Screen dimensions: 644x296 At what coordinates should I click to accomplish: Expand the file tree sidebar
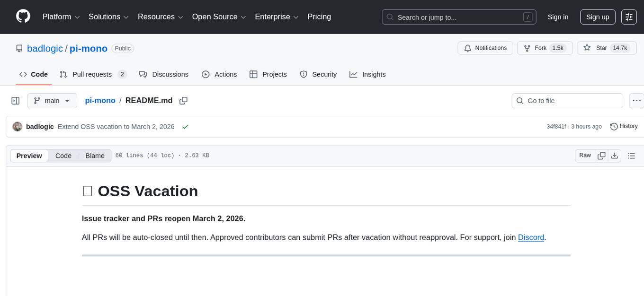[x=16, y=101]
